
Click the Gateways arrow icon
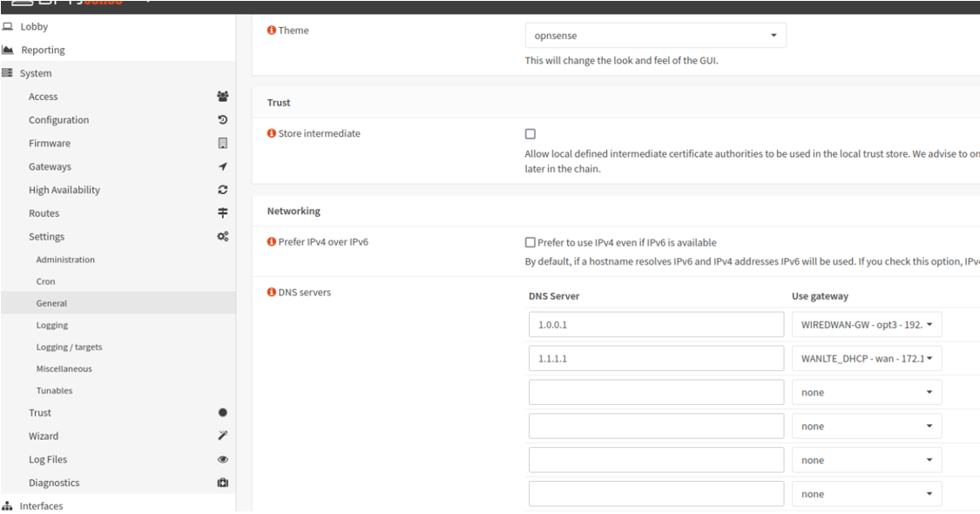(x=222, y=166)
